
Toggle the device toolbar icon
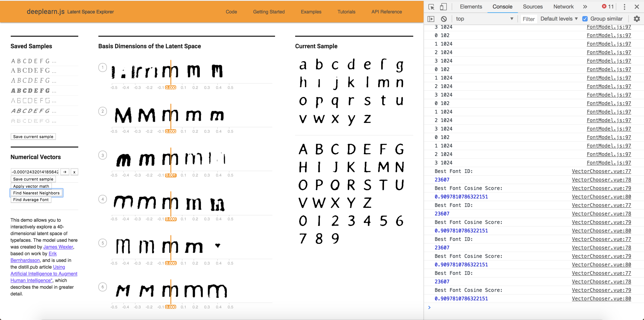click(443, 7)
